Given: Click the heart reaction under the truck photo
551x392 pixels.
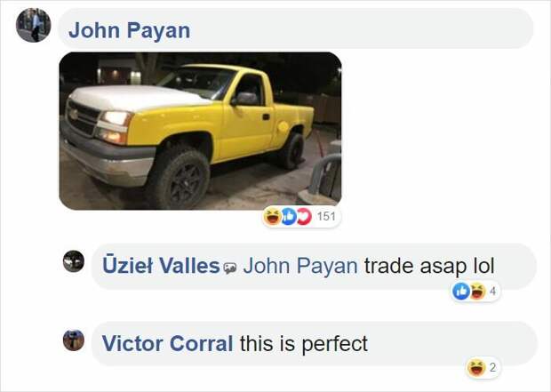Looking at the screenshot, I should 304,216.
